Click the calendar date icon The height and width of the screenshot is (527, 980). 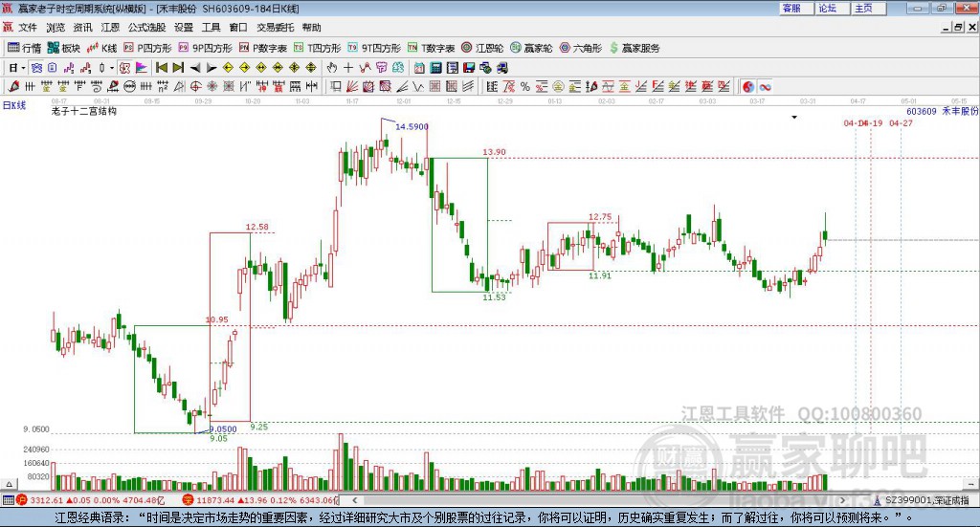(419, 68)
